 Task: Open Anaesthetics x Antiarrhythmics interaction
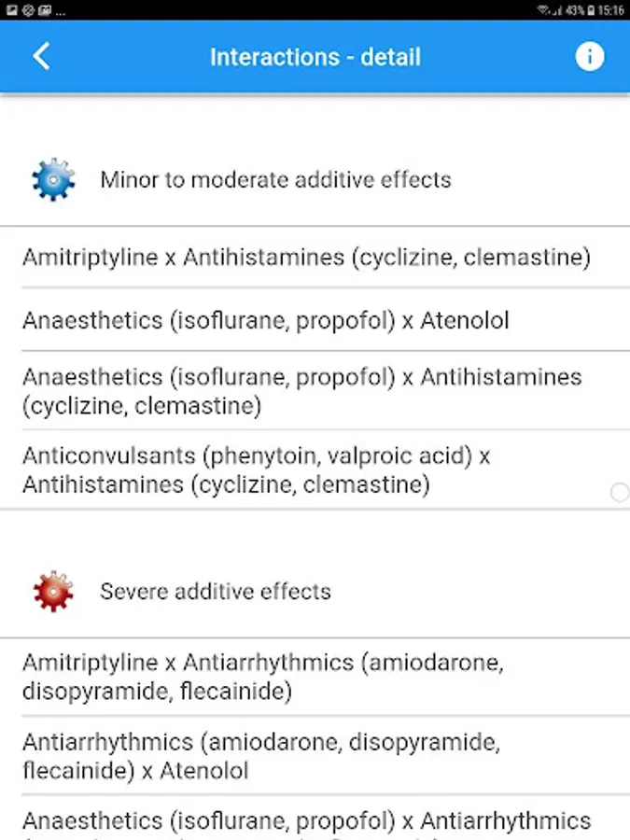(x=306, y=821)
